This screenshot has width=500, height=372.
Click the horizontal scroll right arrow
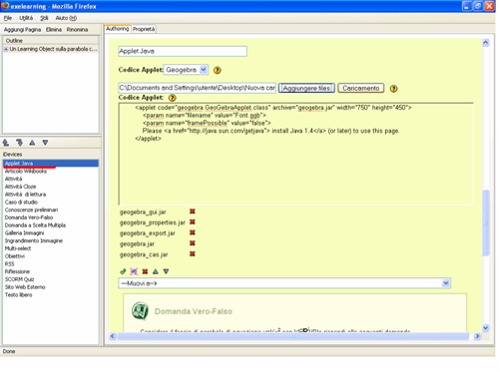point(477,336)
